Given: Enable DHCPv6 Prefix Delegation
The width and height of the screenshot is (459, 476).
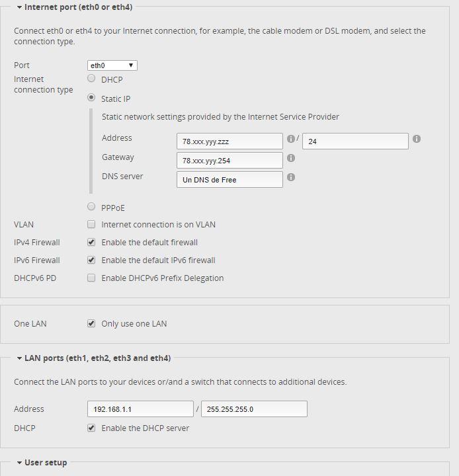Looking at the screenshot, I should coord(91,278).
